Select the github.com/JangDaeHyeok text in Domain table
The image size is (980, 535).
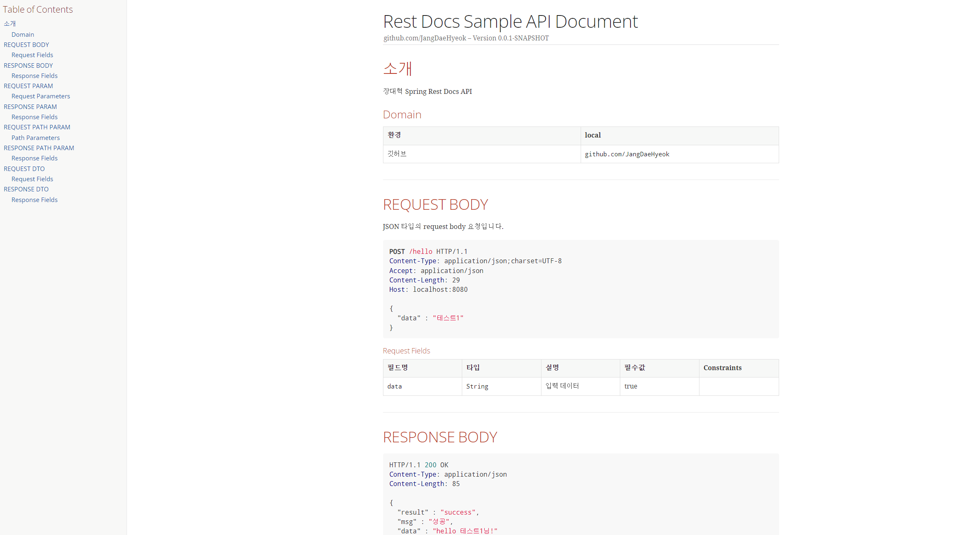pos(627,154)
